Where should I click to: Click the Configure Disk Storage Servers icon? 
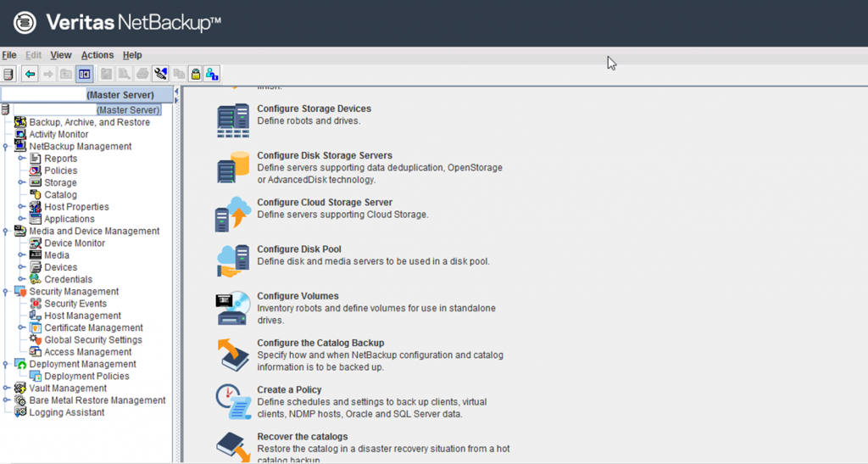(x=232, y=167)
